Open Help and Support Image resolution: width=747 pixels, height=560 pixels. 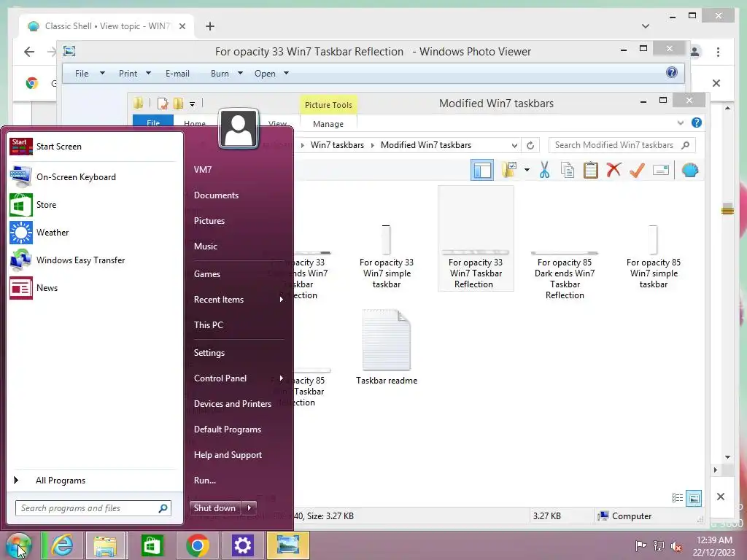(228, 455)
